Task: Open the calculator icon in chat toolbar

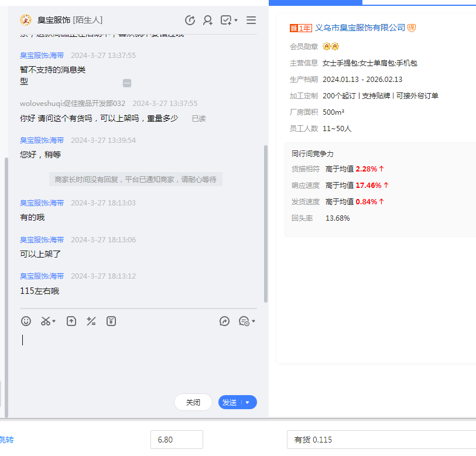Action: click(x=91, y=321)
